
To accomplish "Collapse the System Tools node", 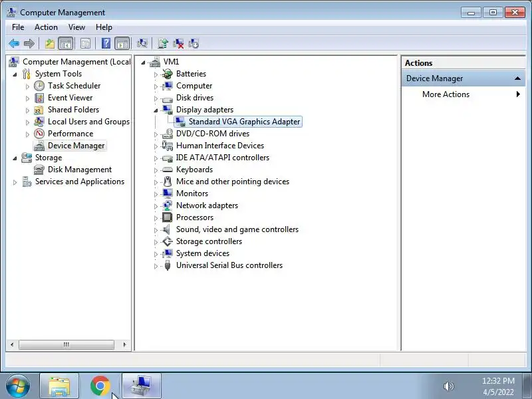I will tap(15, 74).
